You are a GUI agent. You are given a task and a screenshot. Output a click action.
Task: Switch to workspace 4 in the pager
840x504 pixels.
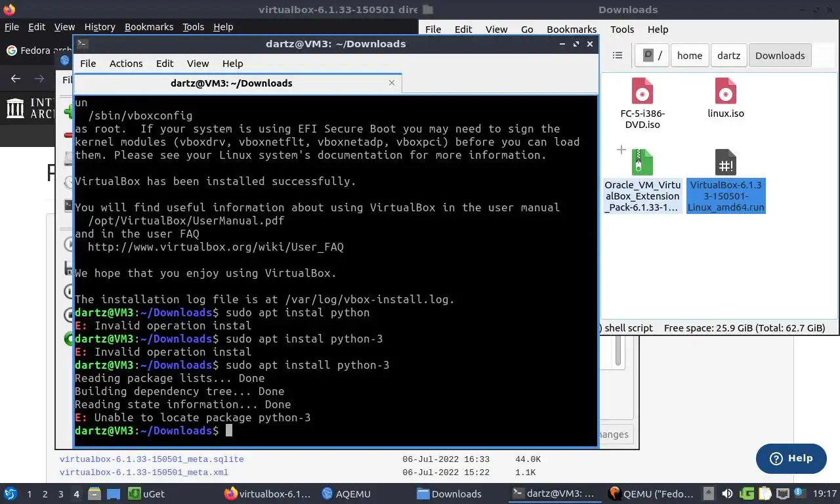click(76, 494)
